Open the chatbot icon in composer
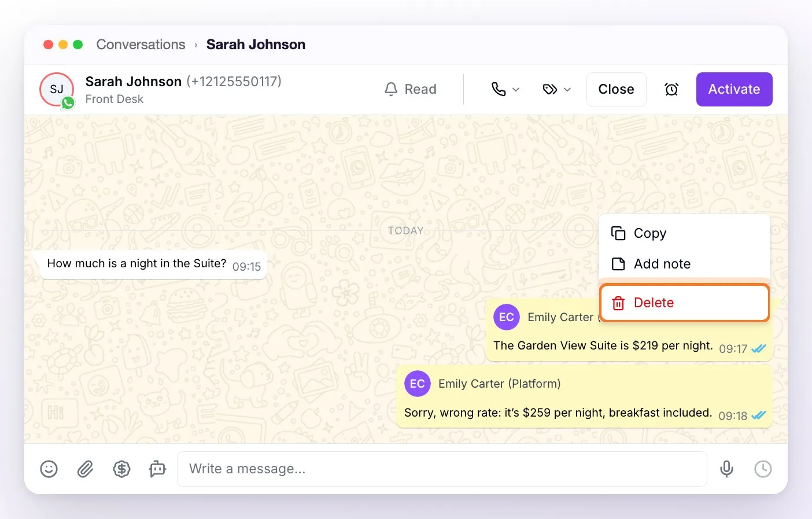The height and width of the screenshot is (519, 812). (157, 469)
